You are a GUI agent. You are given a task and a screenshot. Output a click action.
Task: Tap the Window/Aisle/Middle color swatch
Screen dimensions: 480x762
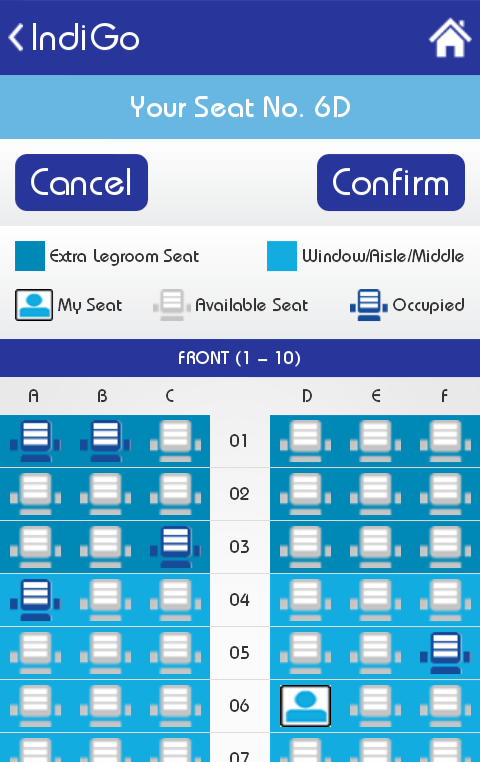[282, 256]
